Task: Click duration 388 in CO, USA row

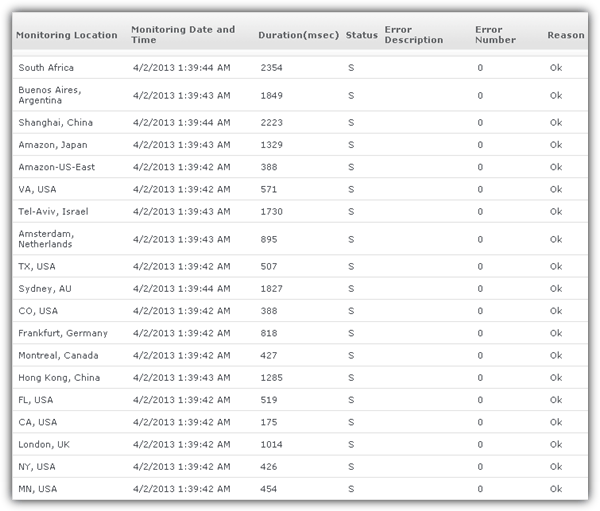Action: (x=269, y=310)
